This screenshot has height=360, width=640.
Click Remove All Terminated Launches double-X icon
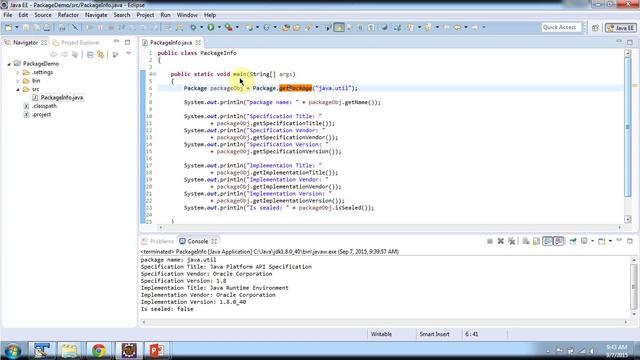[511, 241]
